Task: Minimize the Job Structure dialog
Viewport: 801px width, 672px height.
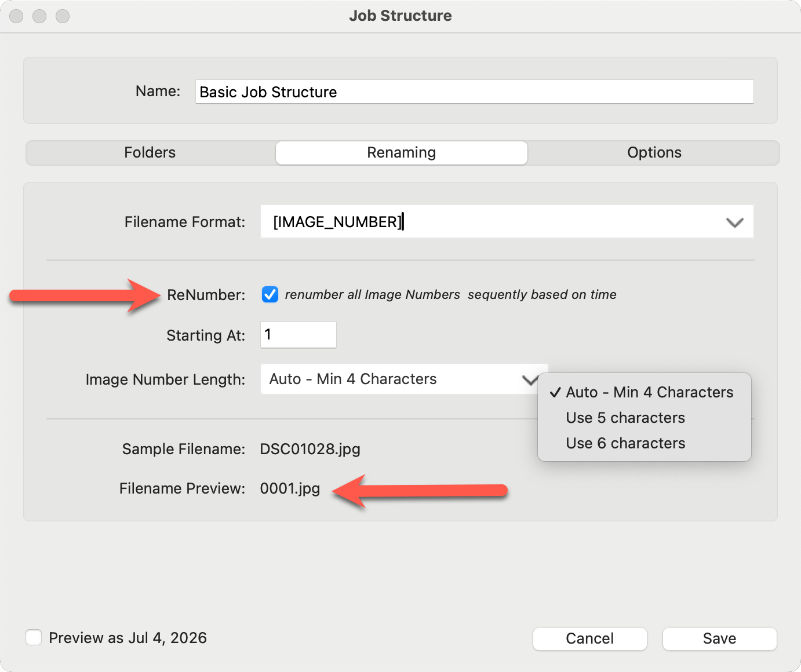Action: (39, 16)
